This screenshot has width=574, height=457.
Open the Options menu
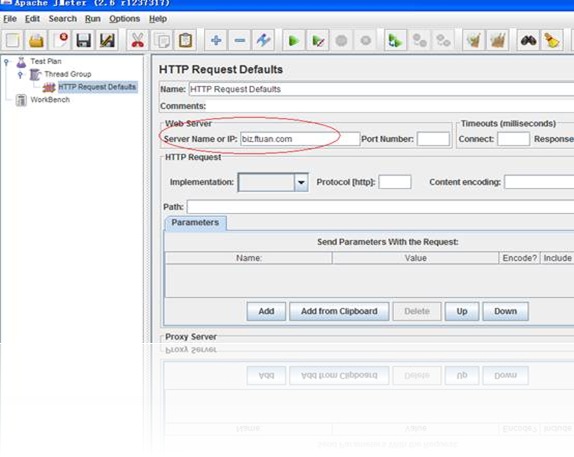(124, 19)
